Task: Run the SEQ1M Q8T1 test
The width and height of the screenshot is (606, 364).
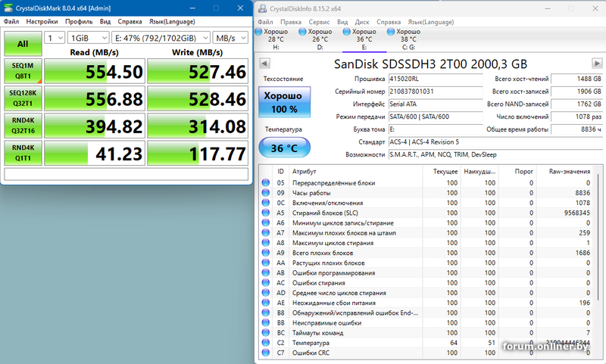Action: (23, 70)
